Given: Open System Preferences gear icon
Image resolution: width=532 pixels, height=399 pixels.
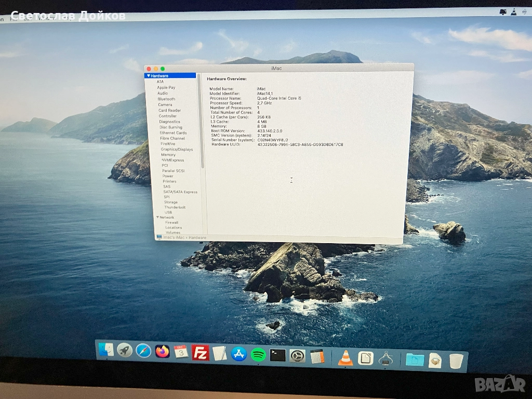Looking at the screenshot, I should (x=297, y=356).
